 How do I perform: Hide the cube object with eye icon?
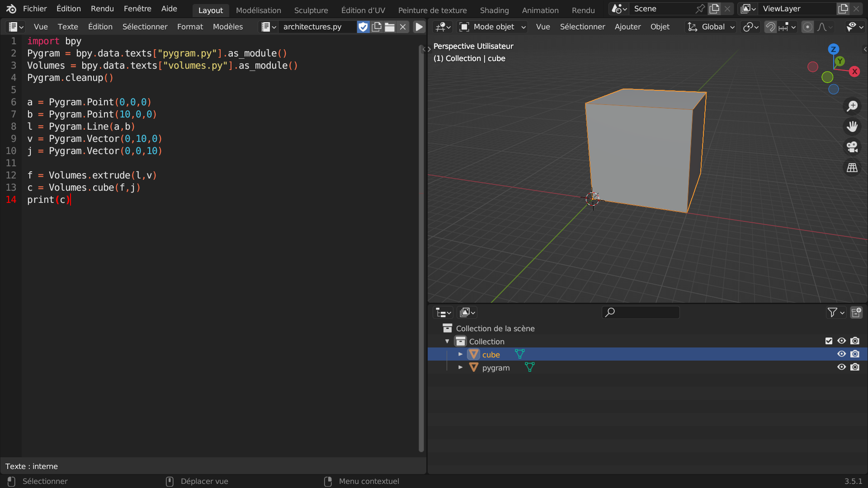click(841, 354)
